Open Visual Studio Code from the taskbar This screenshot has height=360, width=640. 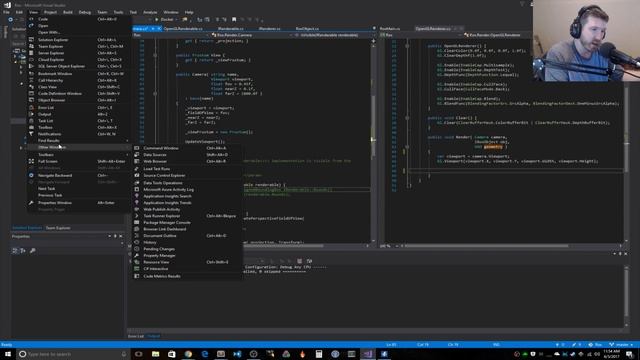(237, 354)
